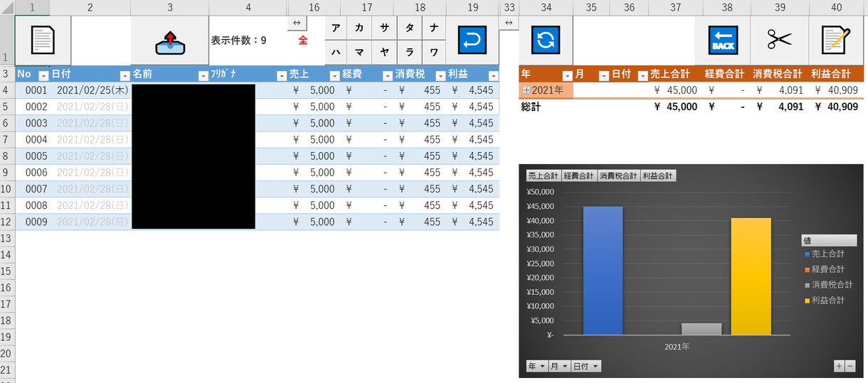This screenshot has width=868, height=383.
Task: Open the pivot 月 field filter dropdown
Action: tap(604, 75)
